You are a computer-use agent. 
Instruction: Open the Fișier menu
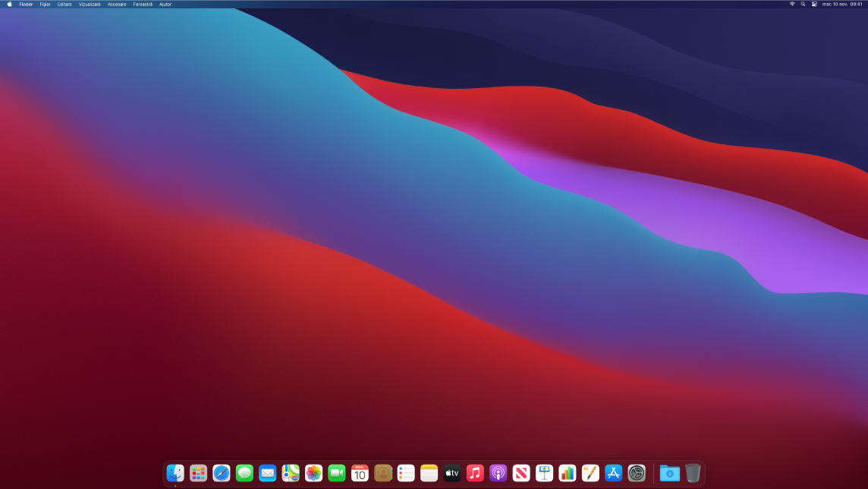click(43, 4)
